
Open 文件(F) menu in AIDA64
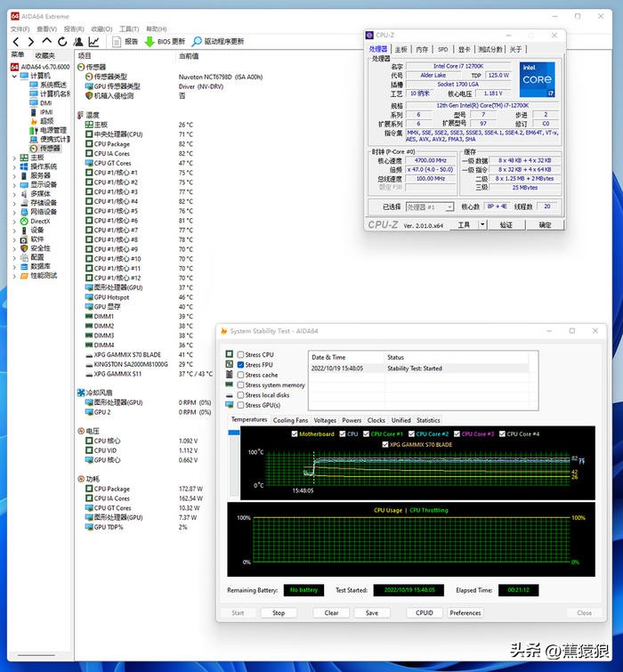[20, 29]
